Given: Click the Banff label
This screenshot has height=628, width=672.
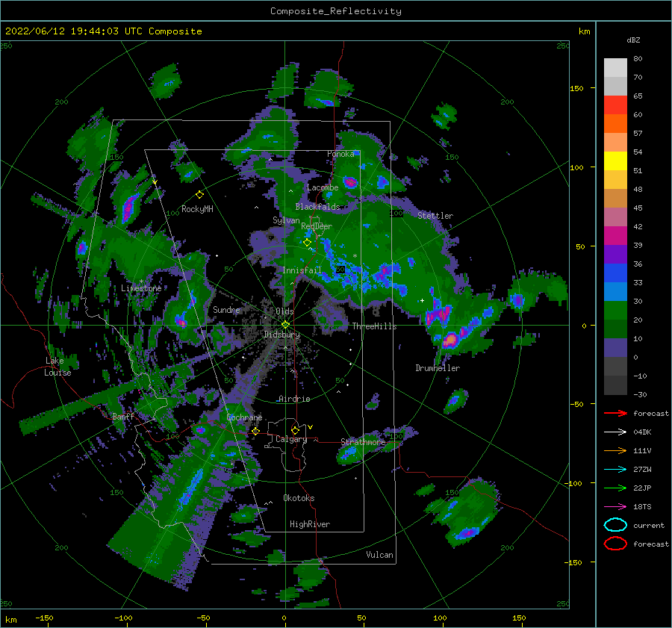Looking at the screenshot, I should [x=123, y=416].
